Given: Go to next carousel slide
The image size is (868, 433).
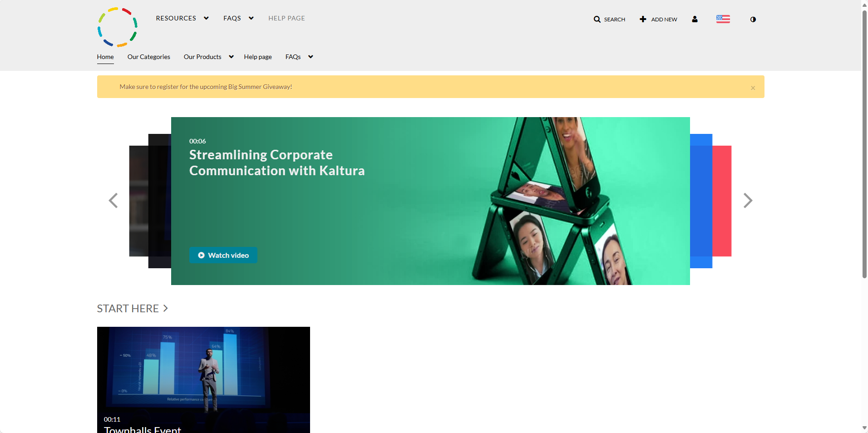Looking at the screenshot, I should (x=748, y=201).
